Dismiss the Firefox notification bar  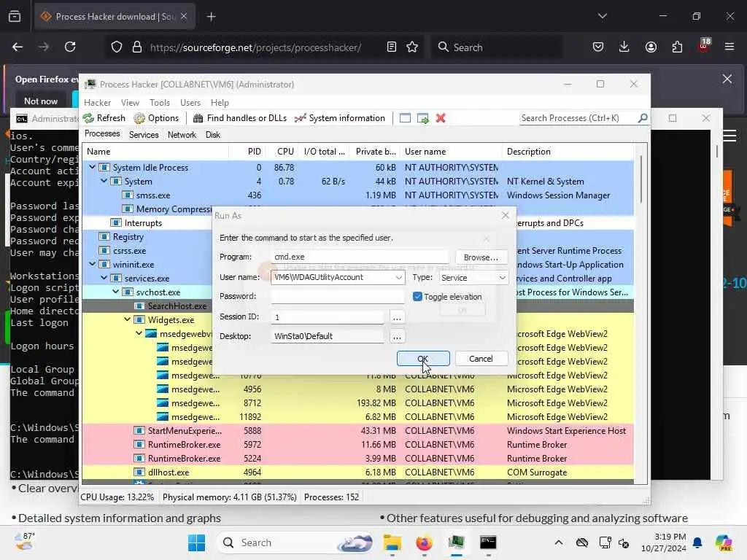tap(727, 79)
